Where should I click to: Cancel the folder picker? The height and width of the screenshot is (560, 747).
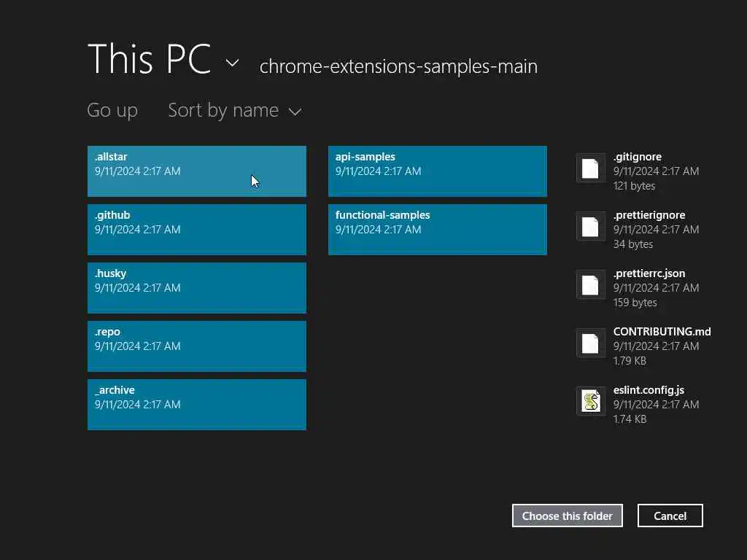tap(670, 516)
